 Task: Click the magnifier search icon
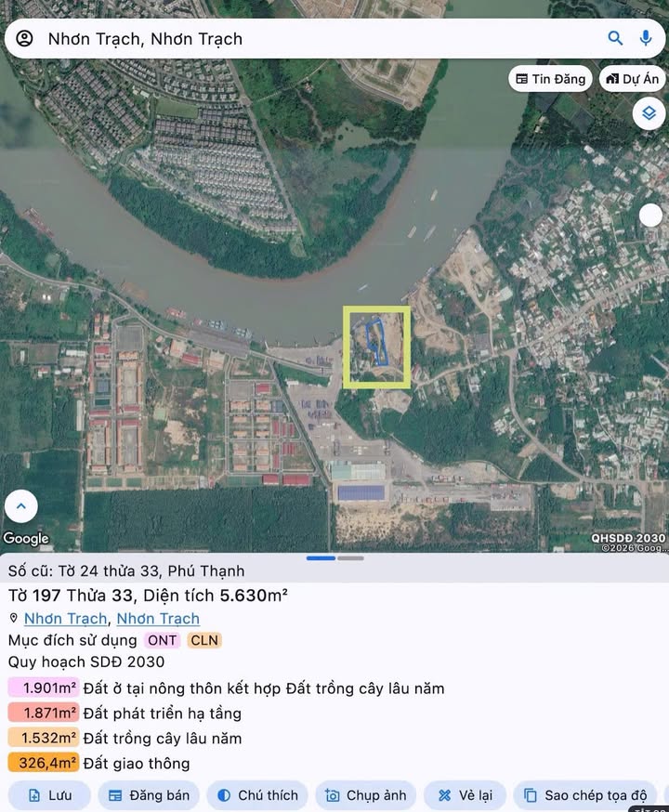[x=615, y=38]
